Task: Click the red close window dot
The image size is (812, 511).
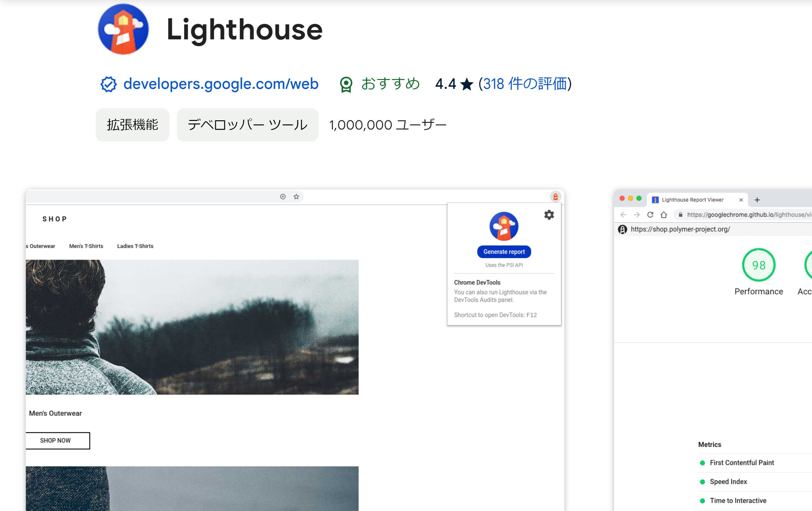Action: (622, 198)
